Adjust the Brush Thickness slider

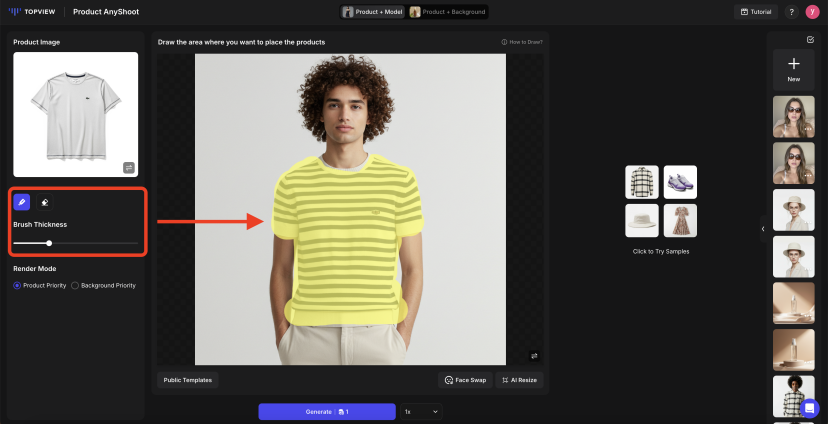click(49, 243)
